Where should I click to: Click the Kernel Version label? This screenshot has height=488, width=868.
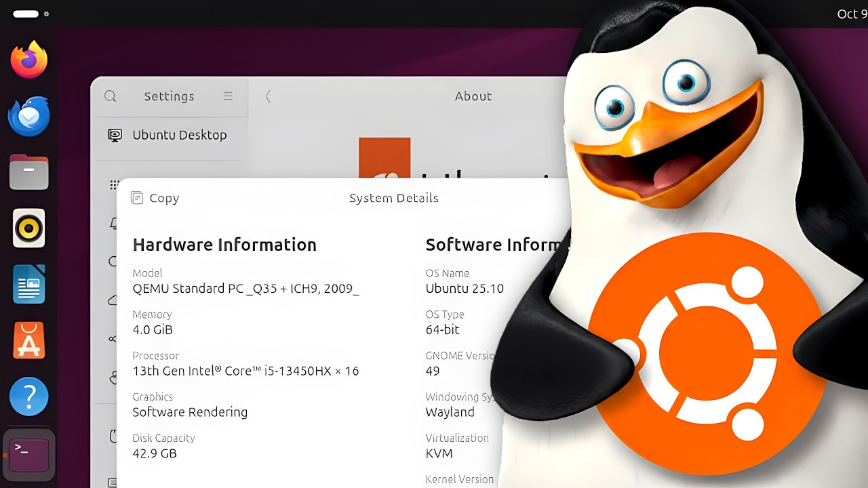459,479
